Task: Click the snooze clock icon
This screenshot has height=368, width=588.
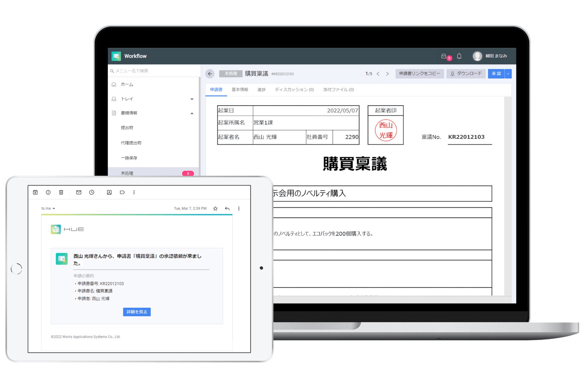Action: pos(92,192)
